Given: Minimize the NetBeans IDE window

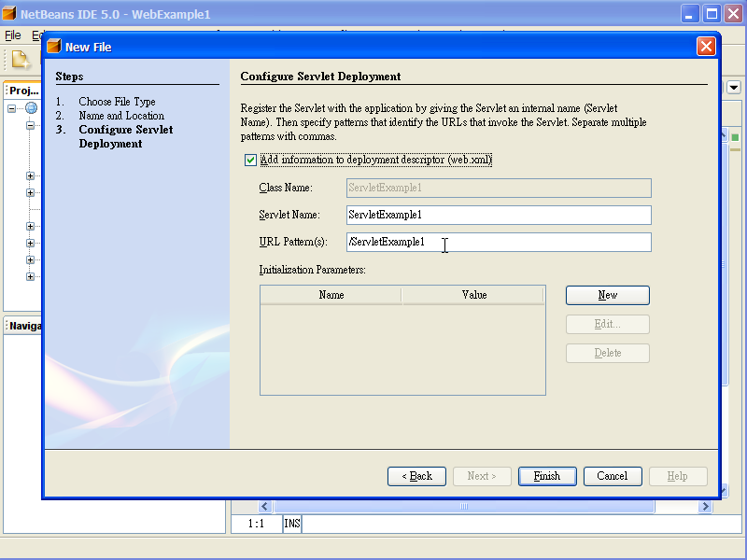Looking at the screenshot, I should (x=689, y=14).
